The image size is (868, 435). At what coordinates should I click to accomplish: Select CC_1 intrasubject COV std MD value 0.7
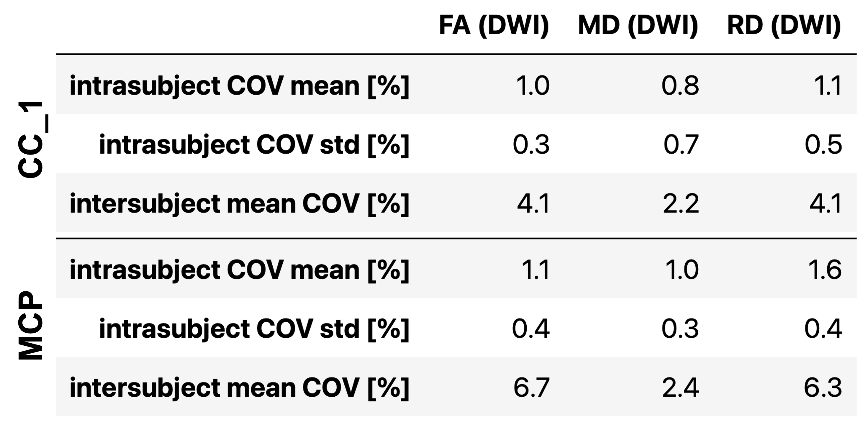pos(681,145)
